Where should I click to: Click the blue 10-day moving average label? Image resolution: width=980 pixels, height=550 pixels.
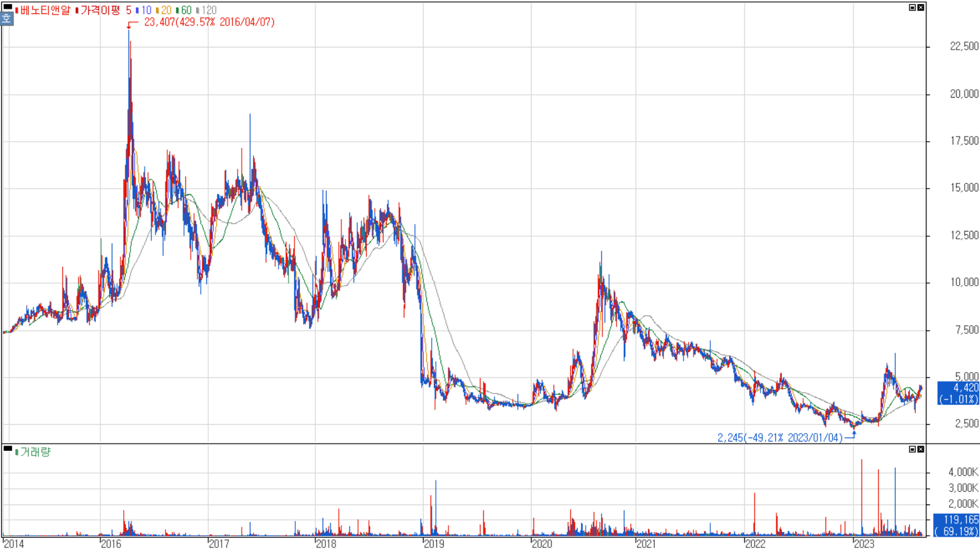(x=145, y=10)
